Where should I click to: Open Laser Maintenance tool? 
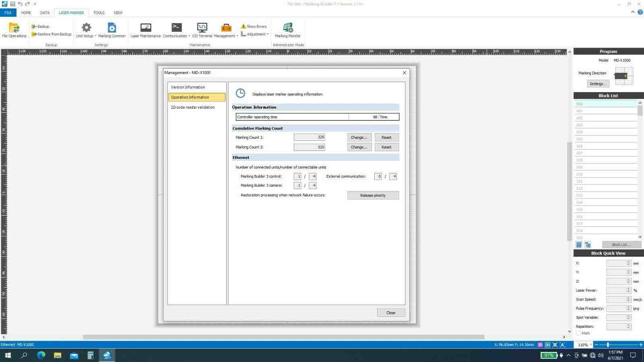point(146,30)
